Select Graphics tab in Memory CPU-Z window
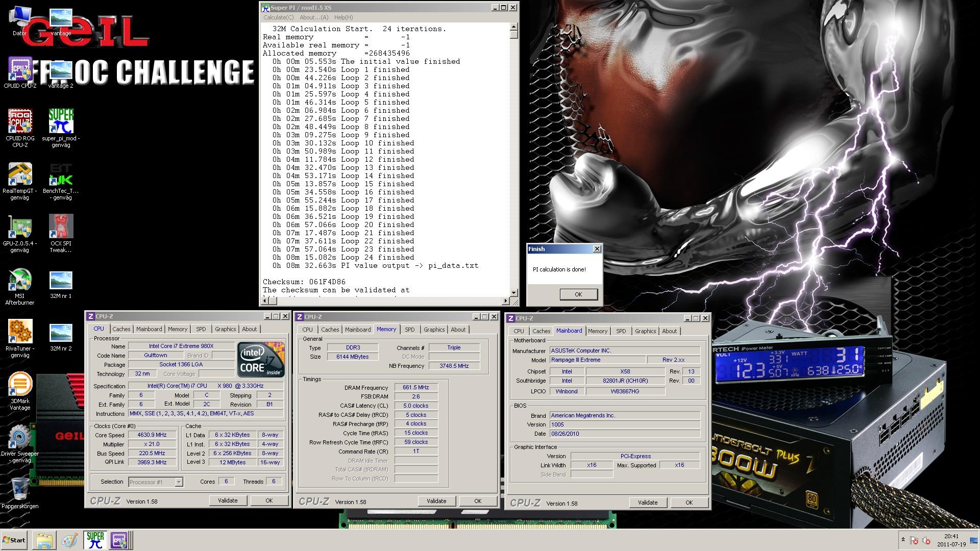The height and width of the screenshot is (551, 980). tap(434, 330)
